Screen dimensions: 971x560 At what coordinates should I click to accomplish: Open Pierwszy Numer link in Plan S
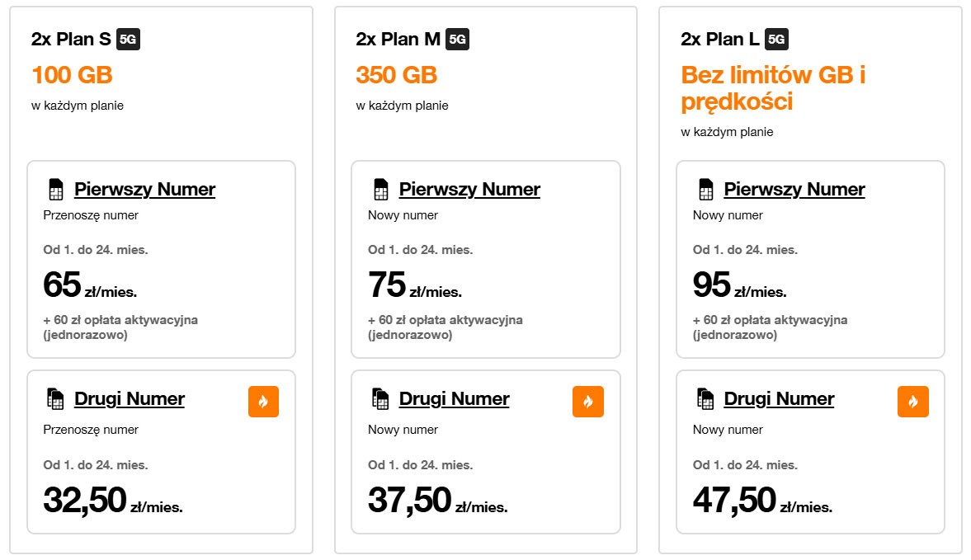point(144,190)
